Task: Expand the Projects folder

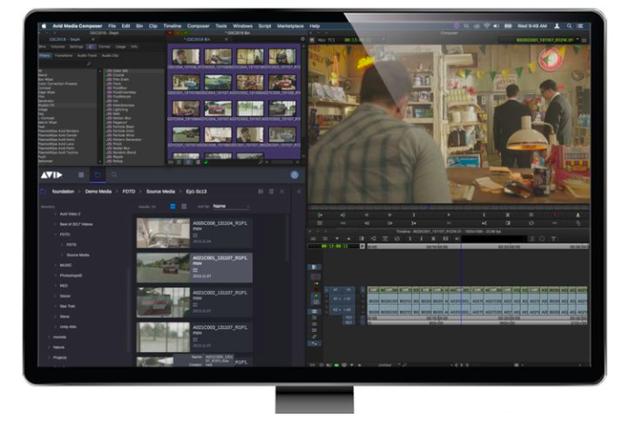Action: (50, 357)
